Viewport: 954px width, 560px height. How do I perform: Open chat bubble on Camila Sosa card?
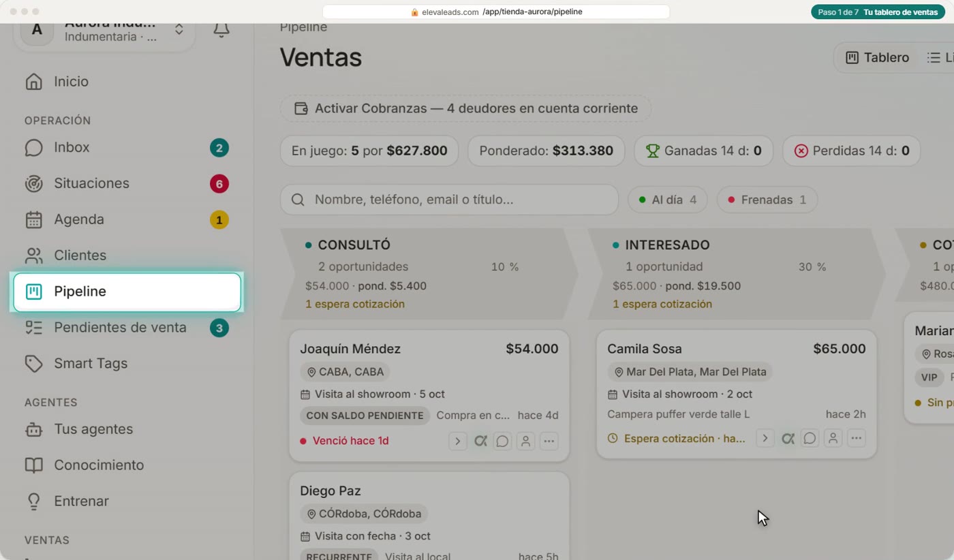pos(810,439)
